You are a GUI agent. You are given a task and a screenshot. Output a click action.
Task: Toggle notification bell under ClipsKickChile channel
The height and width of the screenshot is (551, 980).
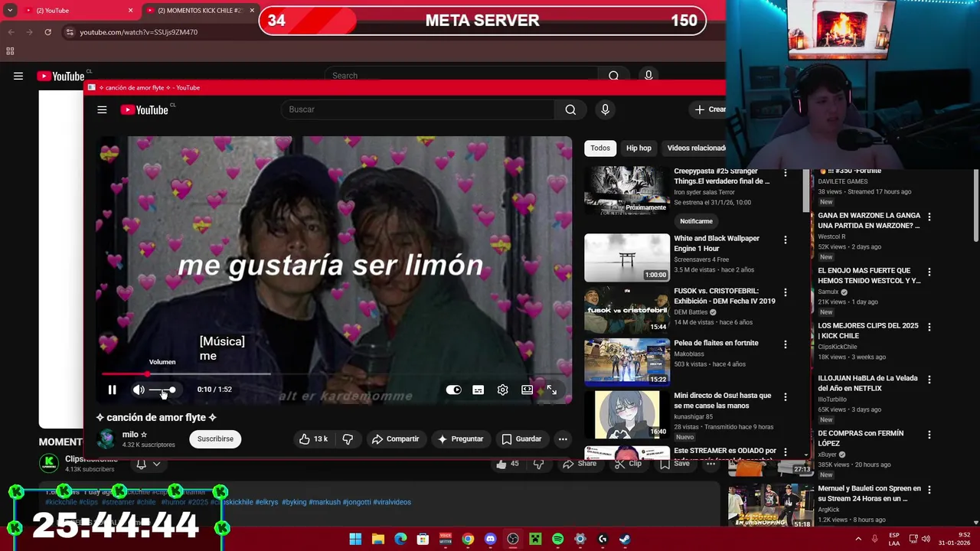(141, 465)
